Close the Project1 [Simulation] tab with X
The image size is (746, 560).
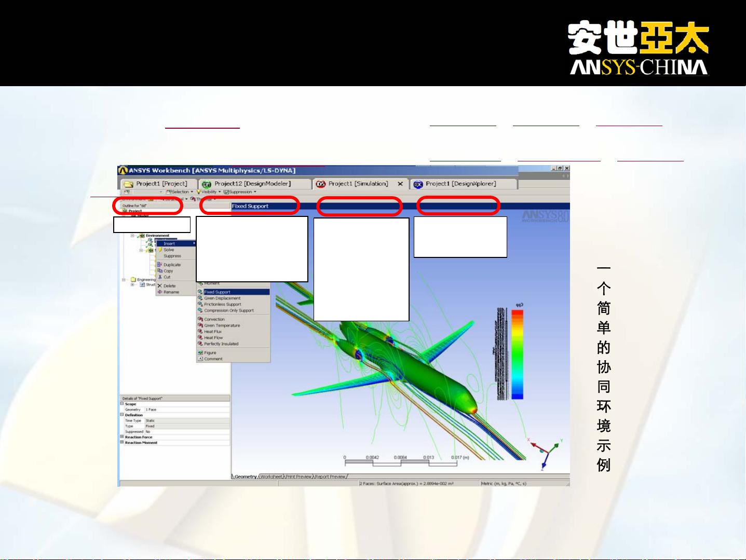pos(400,184)
